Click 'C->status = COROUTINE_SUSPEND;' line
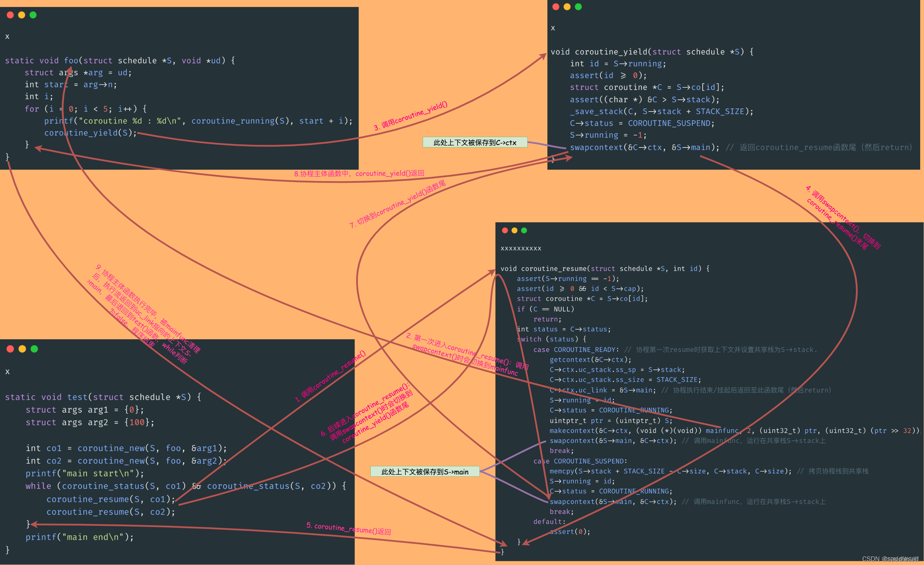924x565 pixels. pyautogui.click(x=642, y=123)
